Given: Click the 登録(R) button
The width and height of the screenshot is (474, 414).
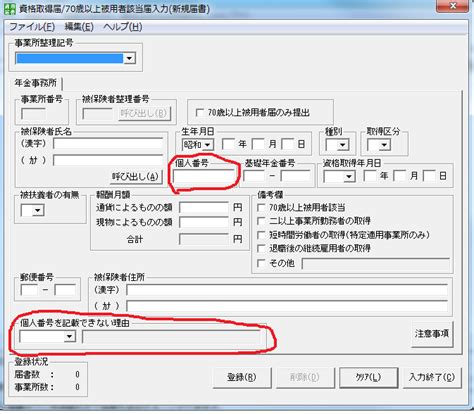Looking at the screenshot, I should tap(242, 377).
